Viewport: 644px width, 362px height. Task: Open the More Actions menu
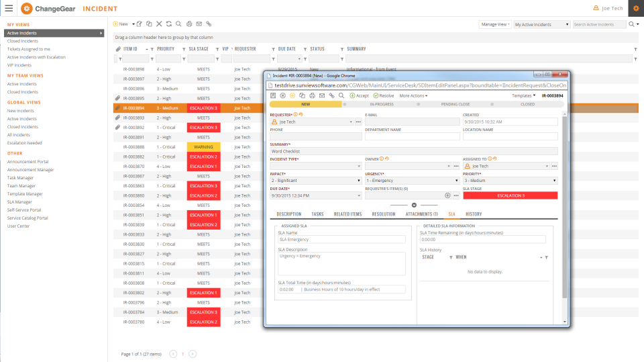(414, 95)
